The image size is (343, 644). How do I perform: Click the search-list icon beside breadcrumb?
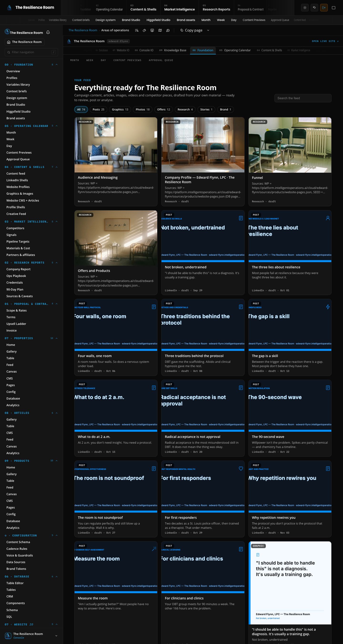(136, 30)
